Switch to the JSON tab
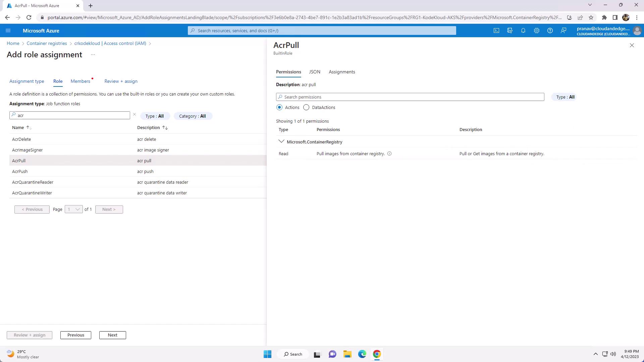 tap(315, 72)
